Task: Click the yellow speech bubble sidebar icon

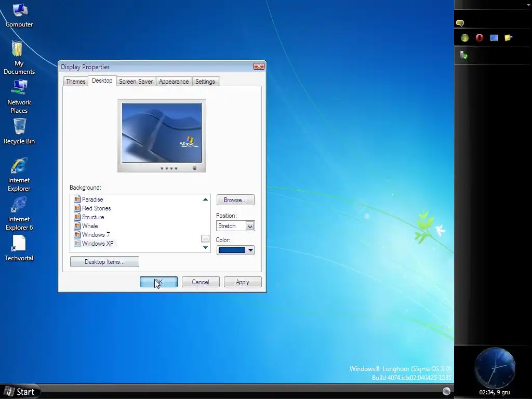Action: [x=460, y=23]
